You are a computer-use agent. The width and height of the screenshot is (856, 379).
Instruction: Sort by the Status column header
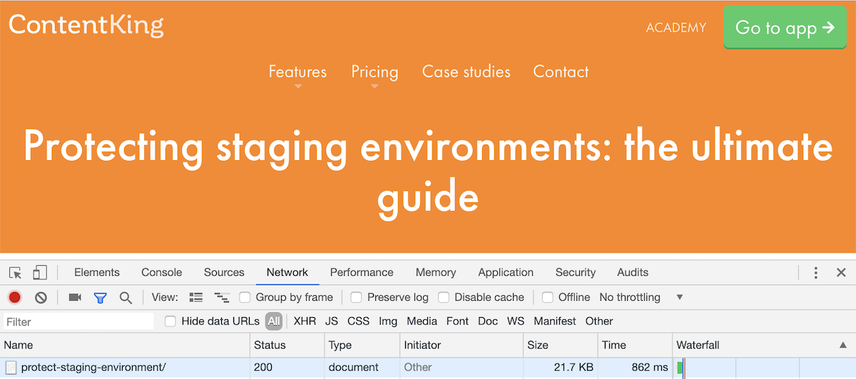(x=287, y=345)
